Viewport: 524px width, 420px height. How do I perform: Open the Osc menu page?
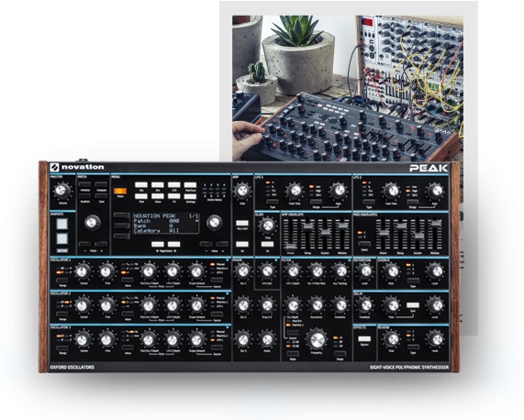[141, 185]
